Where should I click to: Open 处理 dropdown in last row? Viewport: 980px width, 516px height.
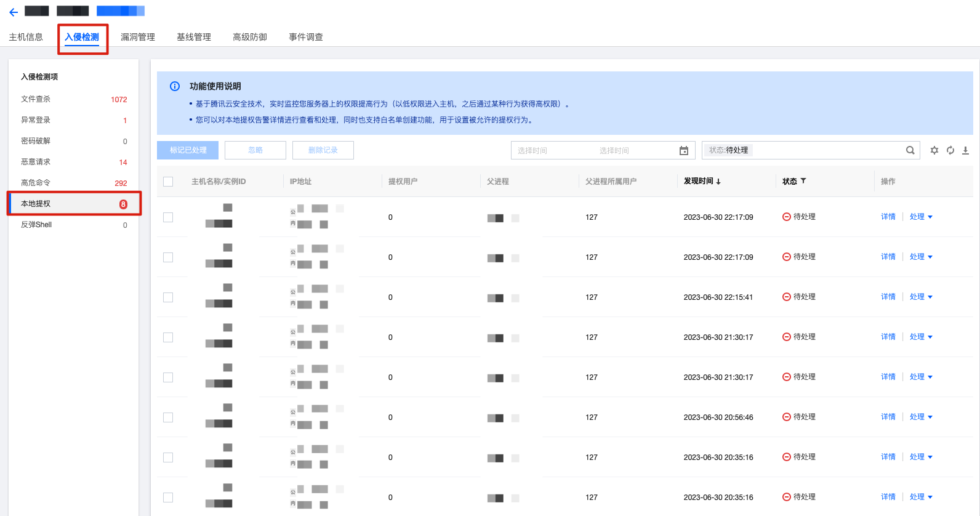921,497
